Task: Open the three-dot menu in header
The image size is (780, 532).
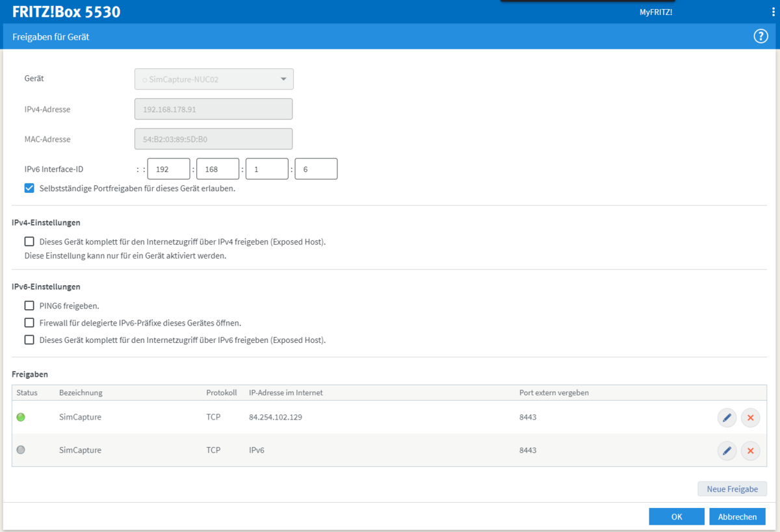Action: [768, 12]
